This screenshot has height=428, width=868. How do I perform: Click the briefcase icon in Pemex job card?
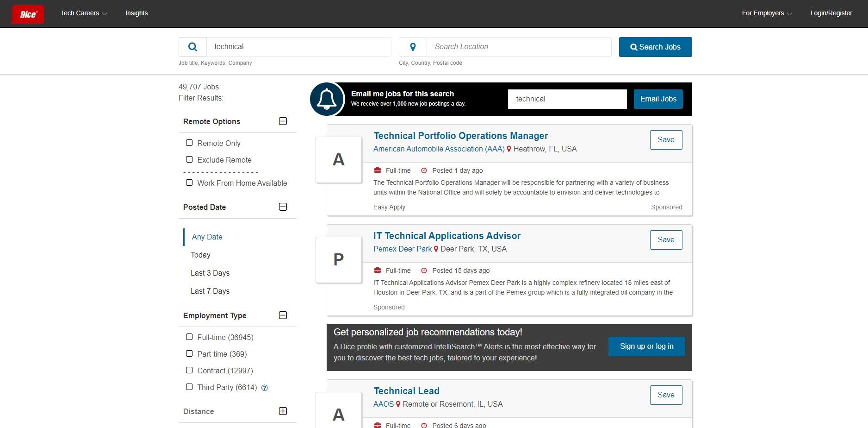378,271
